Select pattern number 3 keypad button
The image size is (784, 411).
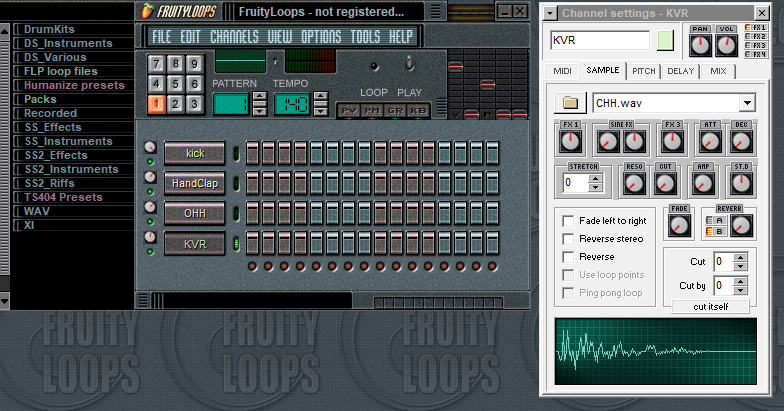pos(194,104)
